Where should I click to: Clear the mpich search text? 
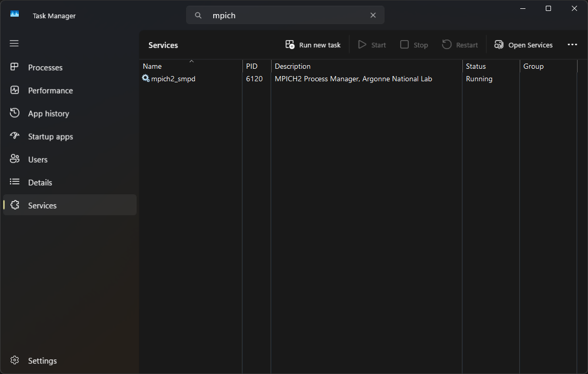[373, 15]
